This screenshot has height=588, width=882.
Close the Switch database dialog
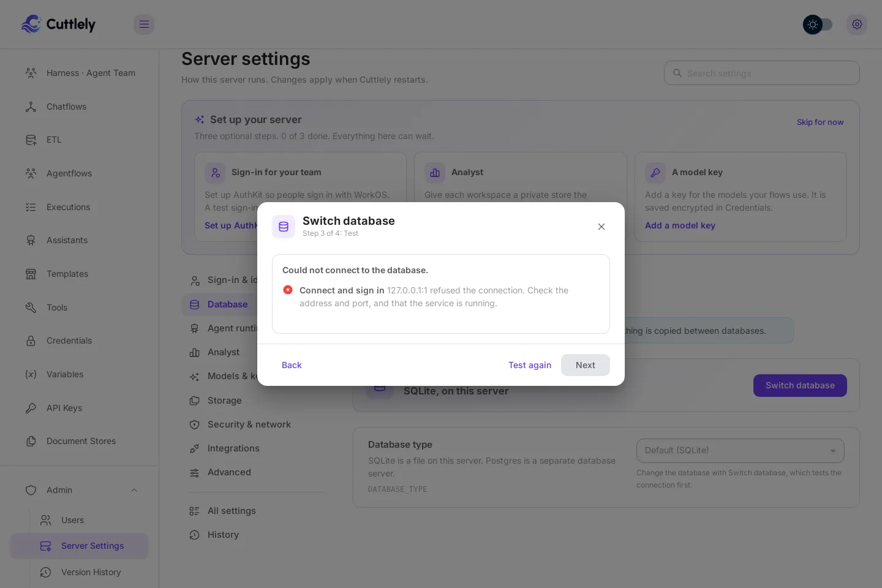point(601,227)
